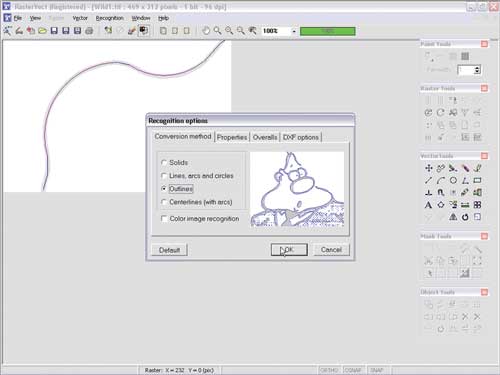Select the arc vector tool
Screen dimensions: 500x375
click(441, 181)
